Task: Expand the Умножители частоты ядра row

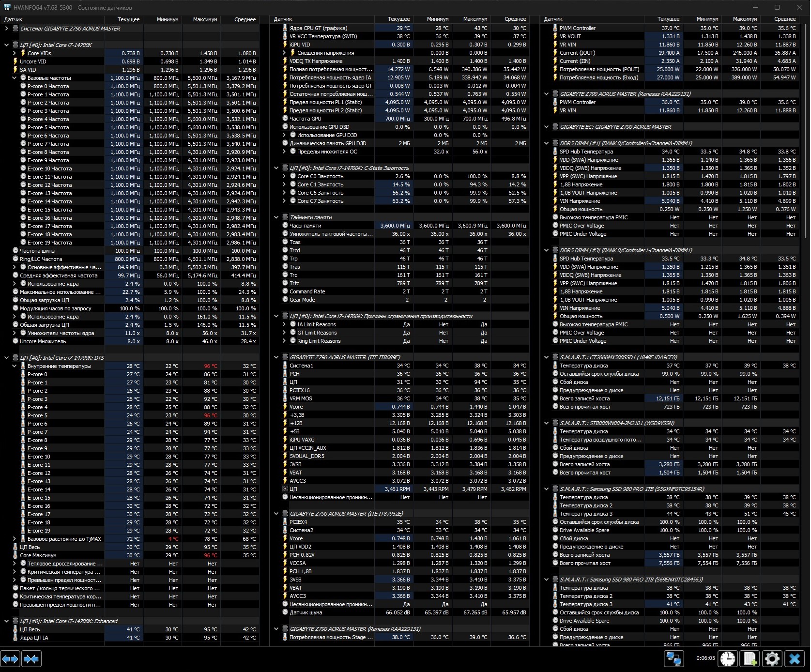Action: (x=15, y=333)
